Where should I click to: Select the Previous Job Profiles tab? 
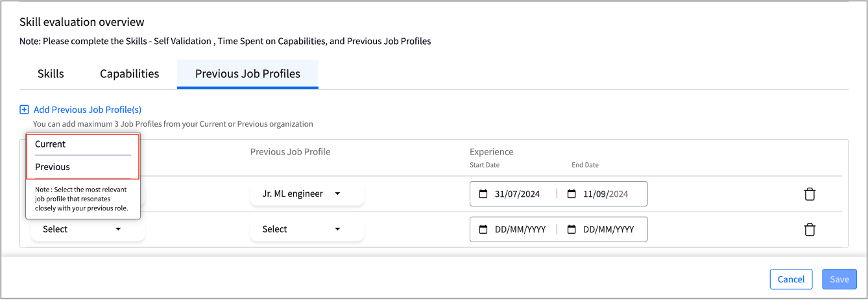[x=248, y=73]
